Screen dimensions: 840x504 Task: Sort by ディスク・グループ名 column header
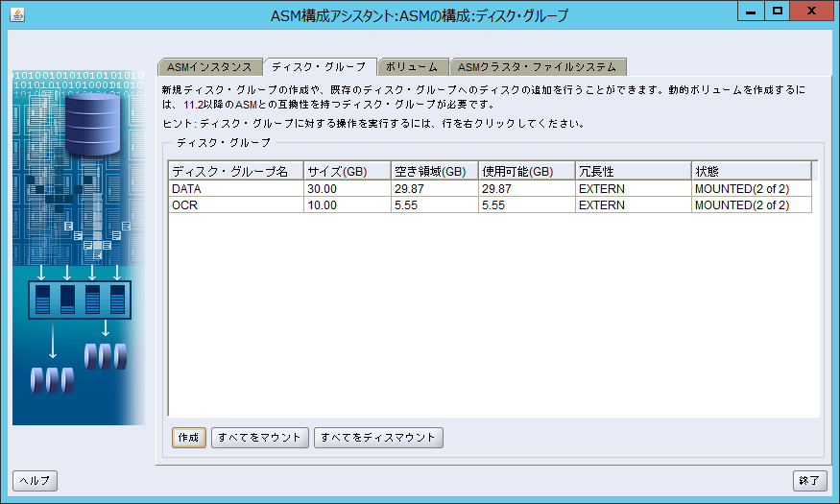(x=236, y=172)
